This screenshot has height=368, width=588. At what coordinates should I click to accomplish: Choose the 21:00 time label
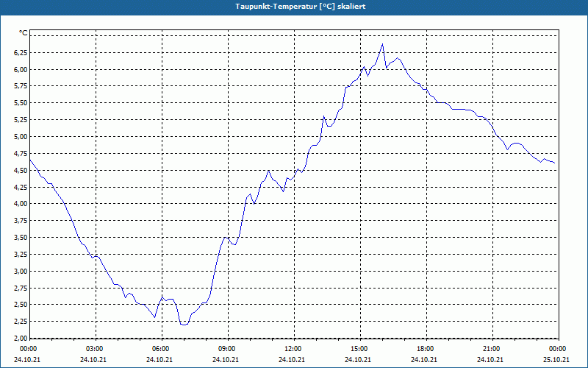[491, 349]
